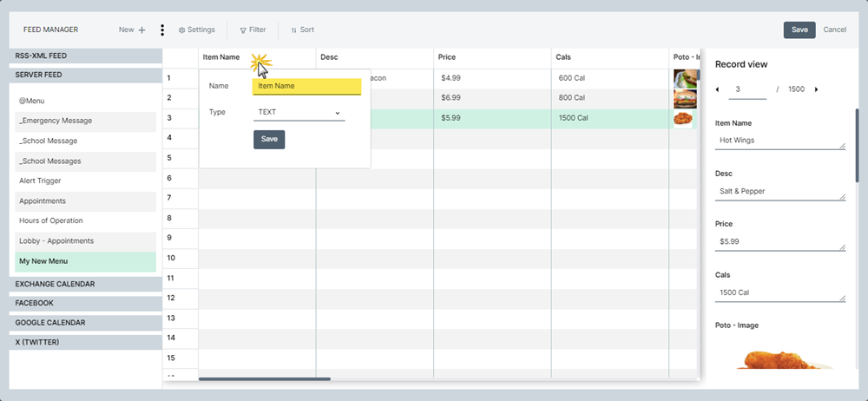Click the New plus icon
Image resolution: width=868 pixels, height=401 pixels.
[141, 30]
